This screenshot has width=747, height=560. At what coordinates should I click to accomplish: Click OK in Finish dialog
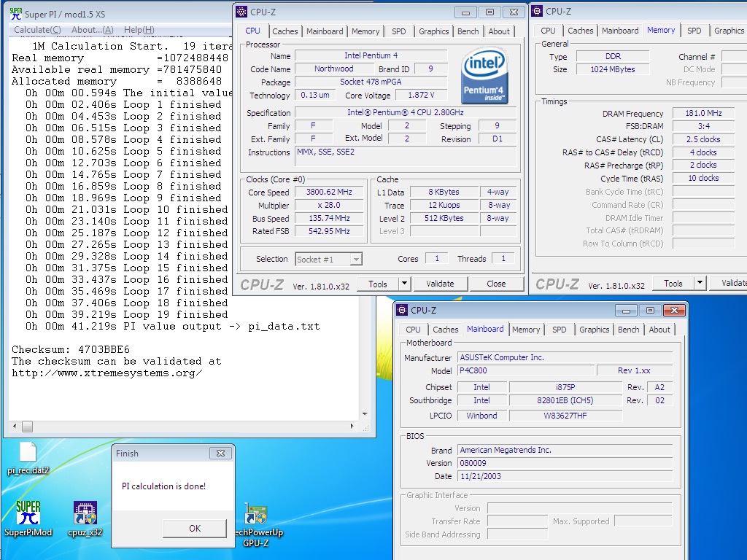coord(195,528)
